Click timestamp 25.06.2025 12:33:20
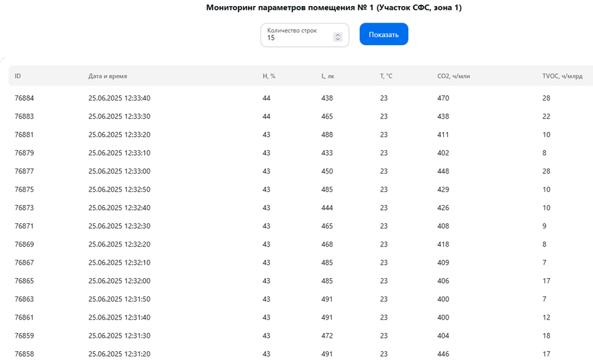The image size is (593, 364). coord(119,135)
